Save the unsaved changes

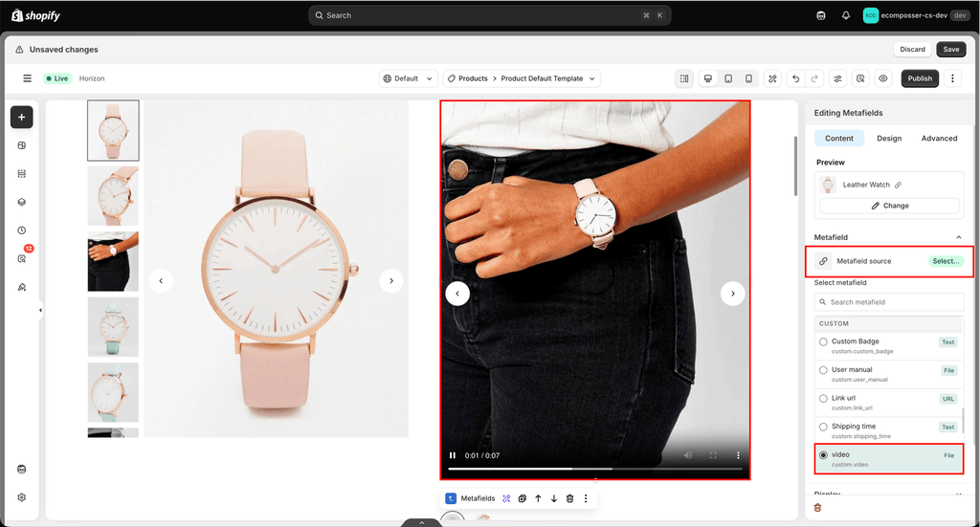[950, 50]
